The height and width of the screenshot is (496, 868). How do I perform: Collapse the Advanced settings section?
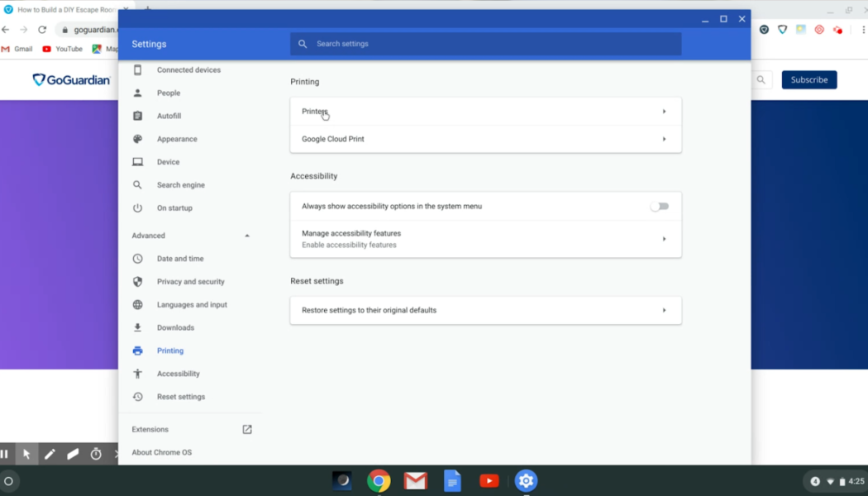[246, 235]
